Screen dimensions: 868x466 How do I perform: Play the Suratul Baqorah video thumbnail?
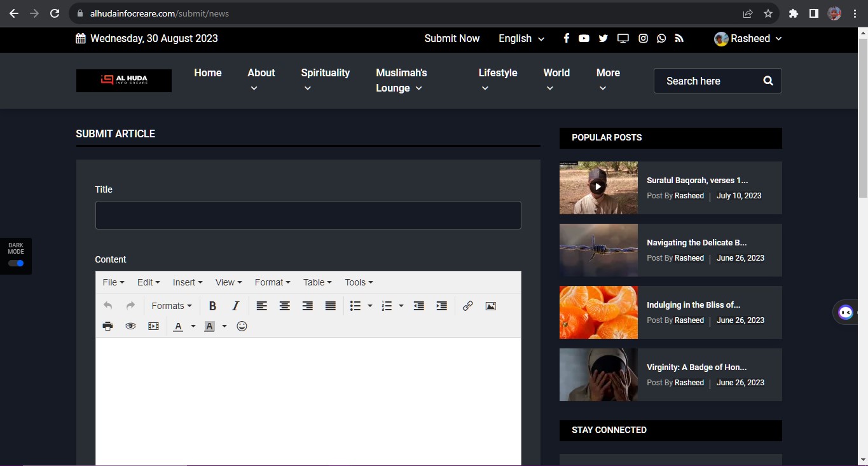(598, 187)
